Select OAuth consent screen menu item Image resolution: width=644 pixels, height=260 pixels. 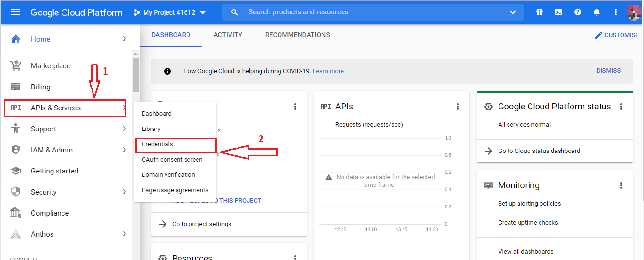pyautogui.click(x=175, y=160)
